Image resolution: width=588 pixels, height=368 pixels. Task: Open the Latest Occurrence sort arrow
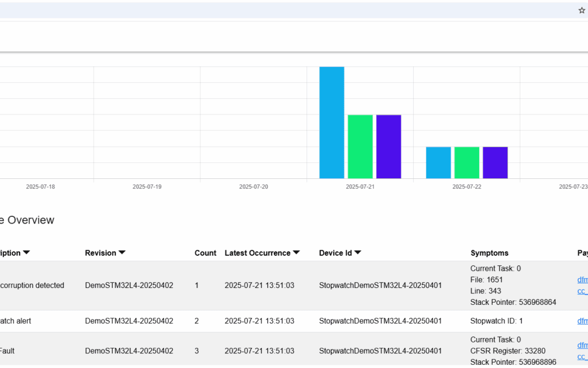tap(296, 252)
